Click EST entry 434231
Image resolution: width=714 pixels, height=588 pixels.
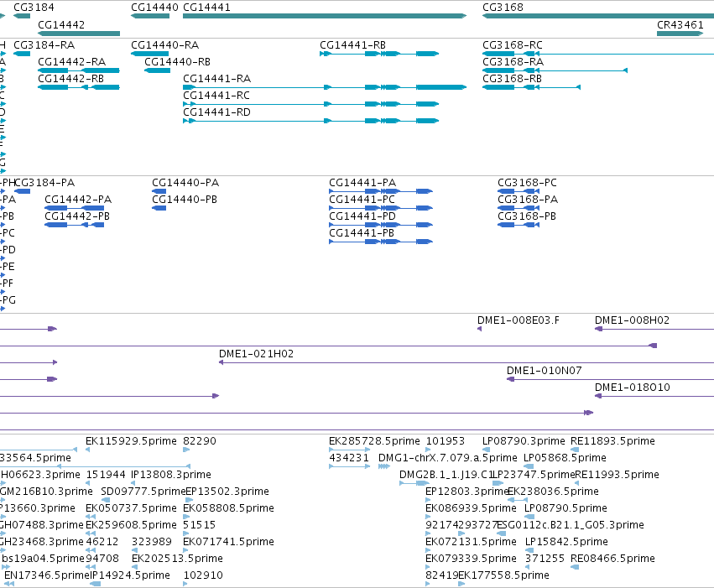click(349, 458)
